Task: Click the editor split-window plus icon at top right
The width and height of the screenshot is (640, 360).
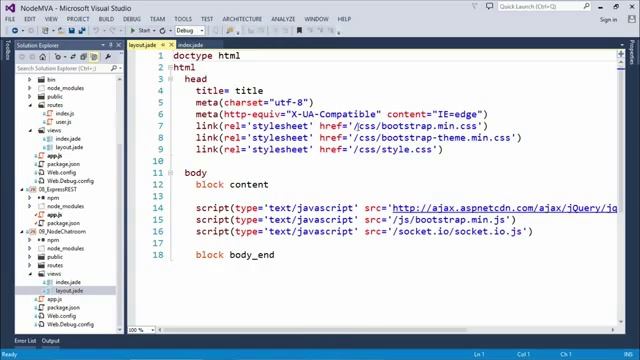Action: (x=621, y=54)
